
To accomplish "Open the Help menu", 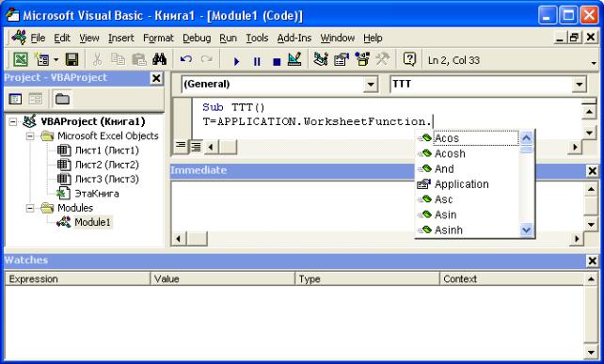I will coord(373,38).
